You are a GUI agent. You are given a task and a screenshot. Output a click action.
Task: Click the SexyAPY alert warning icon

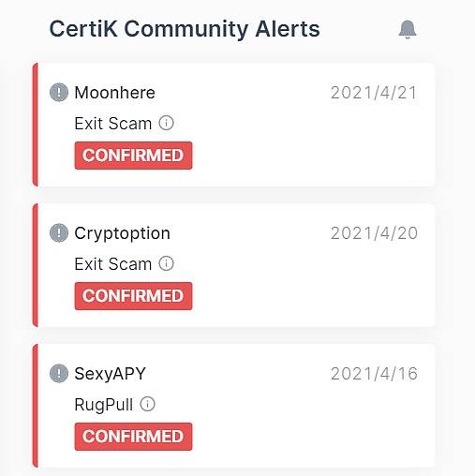click(x=59, y=373)
